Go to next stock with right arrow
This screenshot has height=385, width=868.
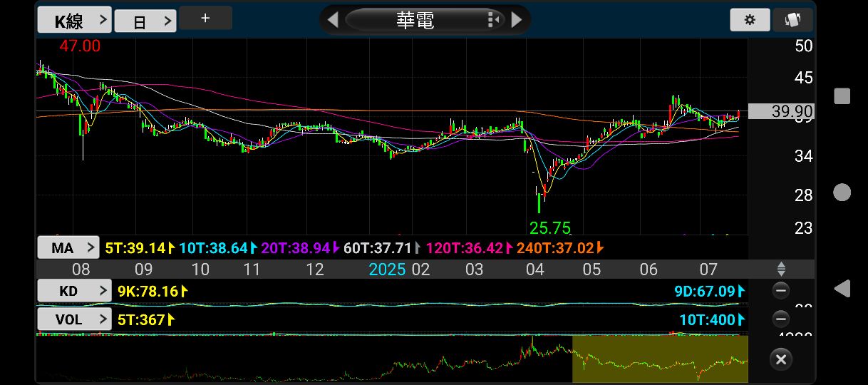[x=517, y=19]
